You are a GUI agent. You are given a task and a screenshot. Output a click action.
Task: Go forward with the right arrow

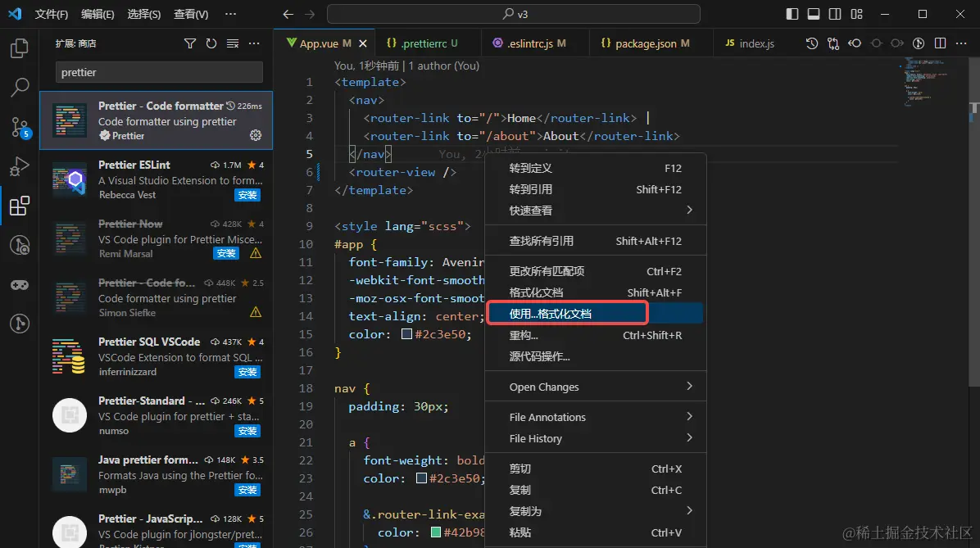pos(310,14)
